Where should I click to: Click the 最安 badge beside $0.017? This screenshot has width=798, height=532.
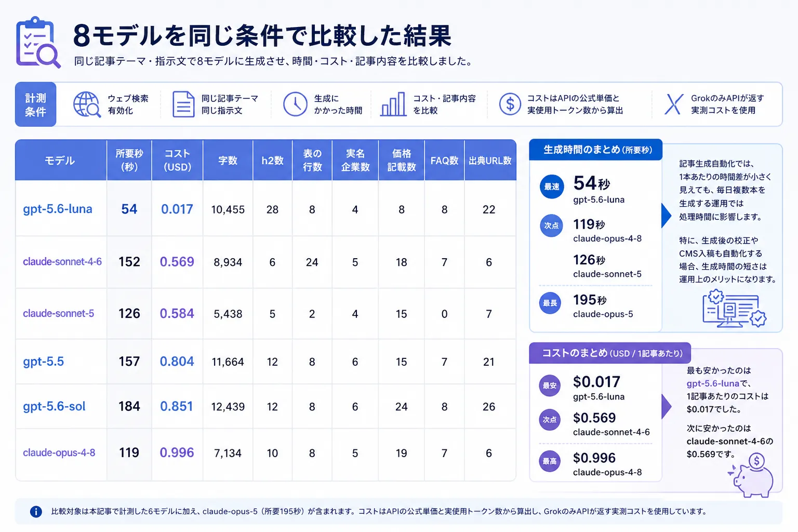[x=550, y=385]
